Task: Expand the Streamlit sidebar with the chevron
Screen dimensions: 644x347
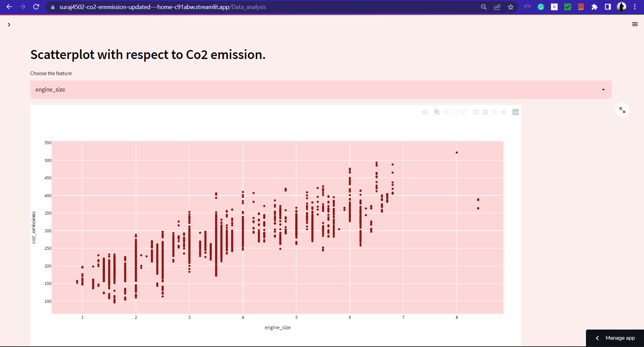Action: point(9,24)
